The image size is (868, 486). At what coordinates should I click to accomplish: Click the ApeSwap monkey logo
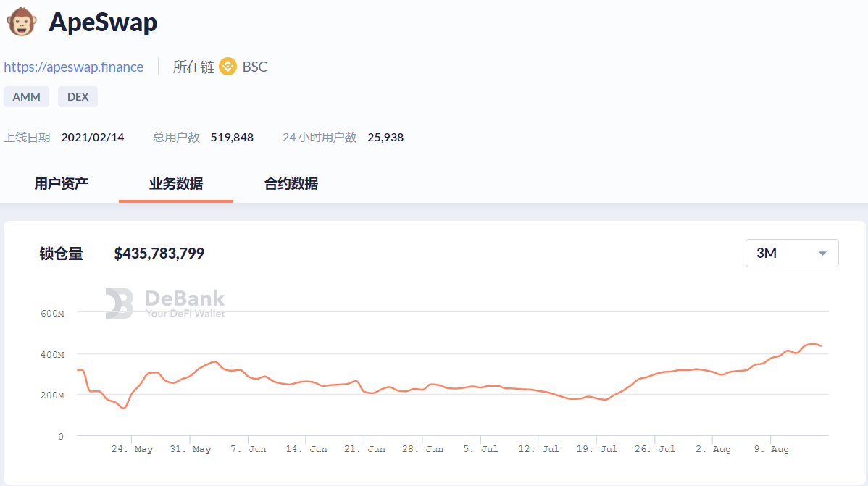[22, 22]
